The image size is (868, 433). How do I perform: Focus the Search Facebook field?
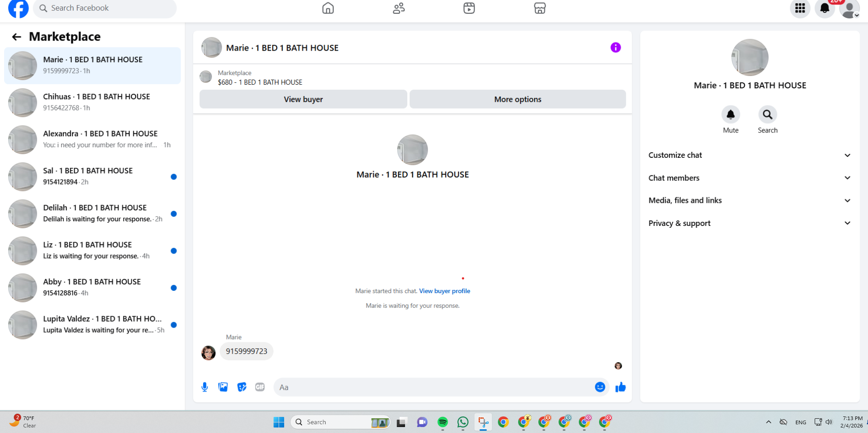point(105,8)
